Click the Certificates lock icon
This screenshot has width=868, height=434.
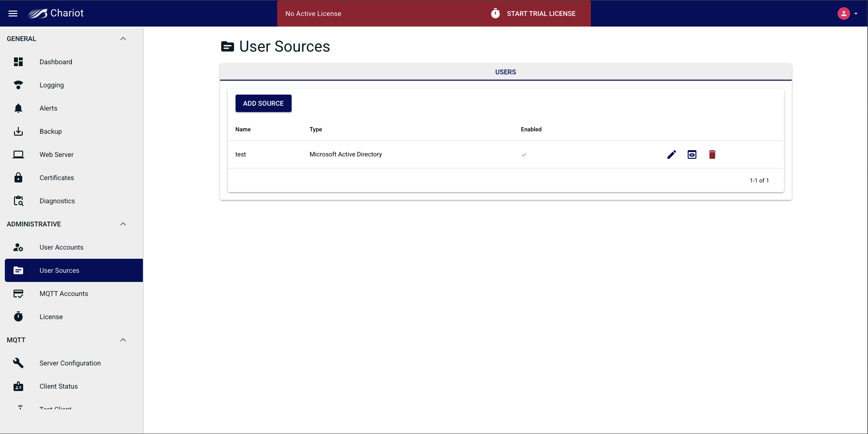tap(18, 178)
